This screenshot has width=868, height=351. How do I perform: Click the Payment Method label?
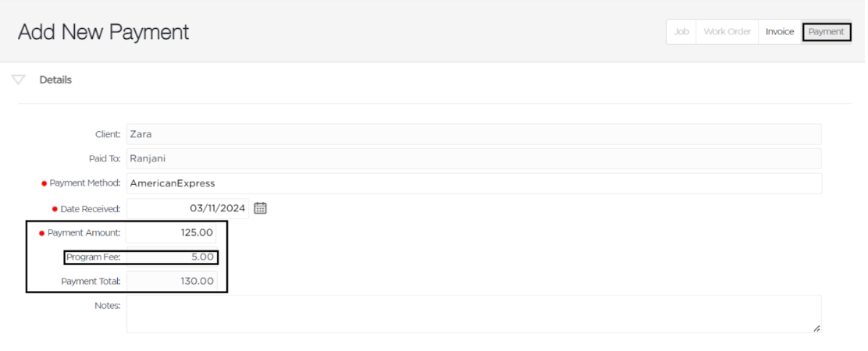click(85, 183)
